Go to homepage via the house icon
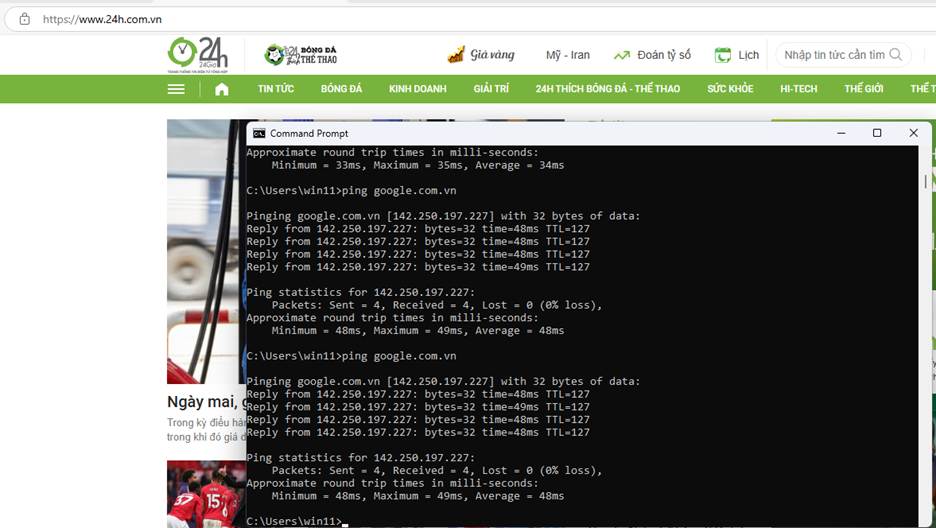This screenshot has width=936, height=528. coord(222,89)
